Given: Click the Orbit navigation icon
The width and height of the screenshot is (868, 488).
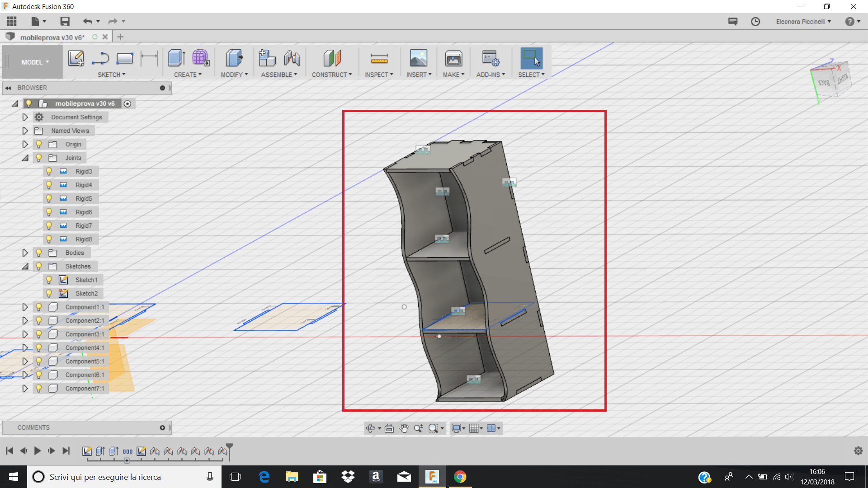Looking at the screenshot, I should 371,428.
